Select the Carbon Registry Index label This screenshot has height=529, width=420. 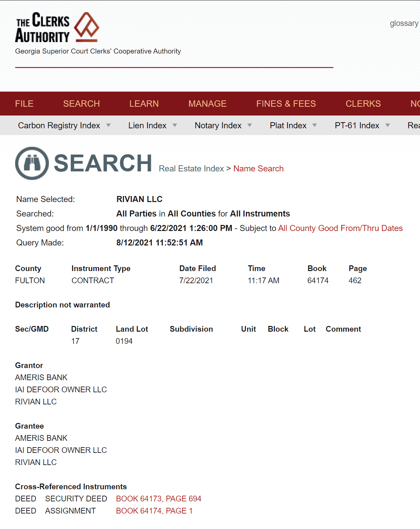coord(59,125)
